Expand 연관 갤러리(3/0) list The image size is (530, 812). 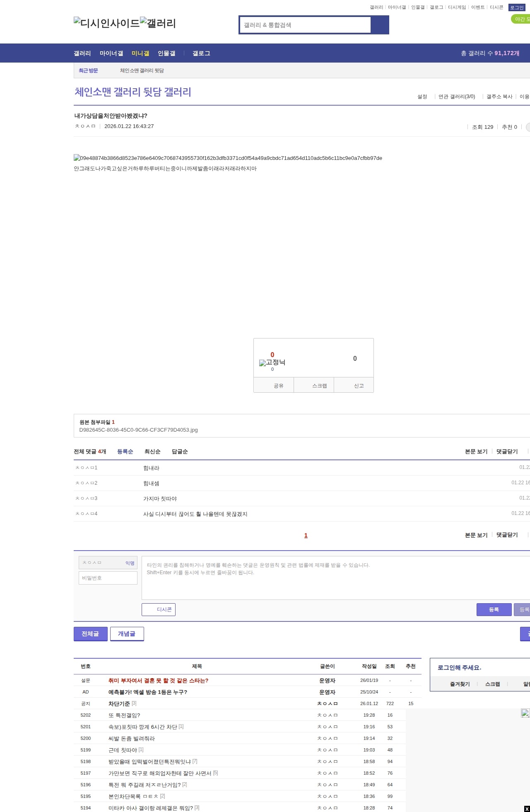pyautogui.click(x=456, y=97)
